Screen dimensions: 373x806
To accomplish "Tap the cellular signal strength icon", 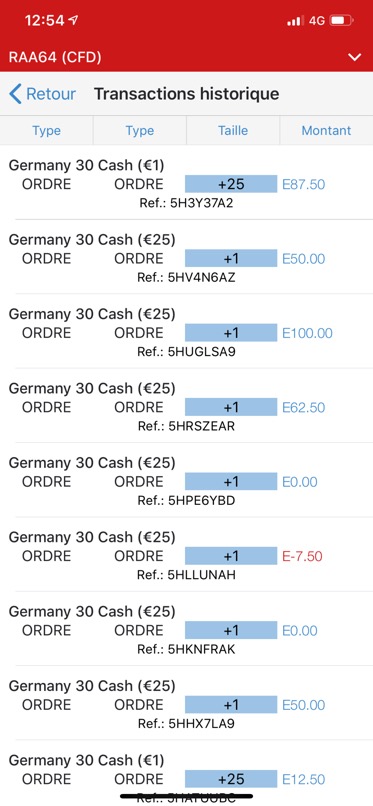I will pyautogui.click(x=295, y=21).
